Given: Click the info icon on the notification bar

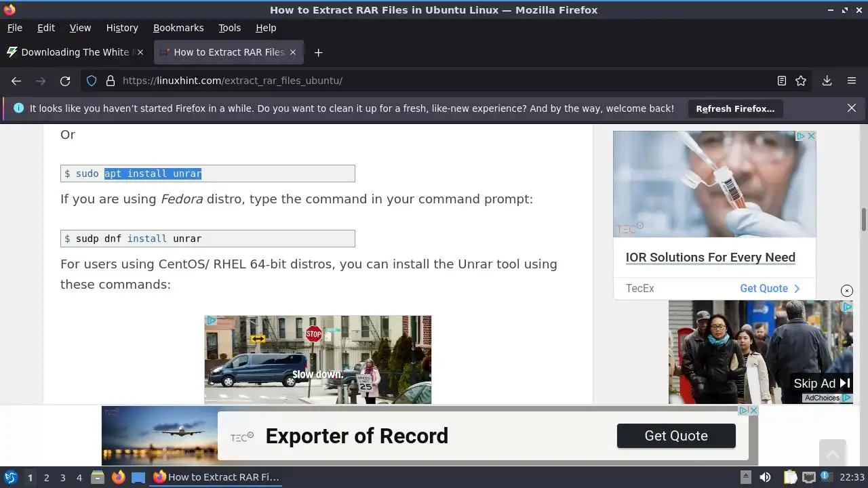Looking at the screenshot, I should (x=18, y=108).
